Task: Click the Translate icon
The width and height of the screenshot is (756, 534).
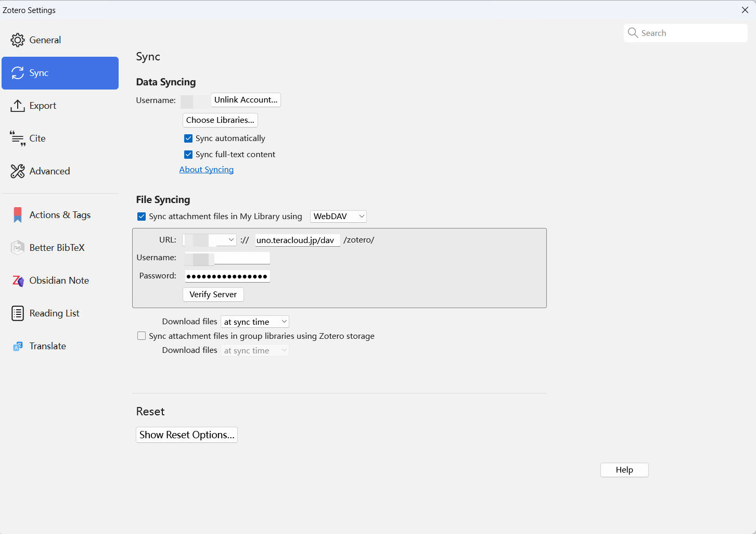Action: [x=18, y=346]
